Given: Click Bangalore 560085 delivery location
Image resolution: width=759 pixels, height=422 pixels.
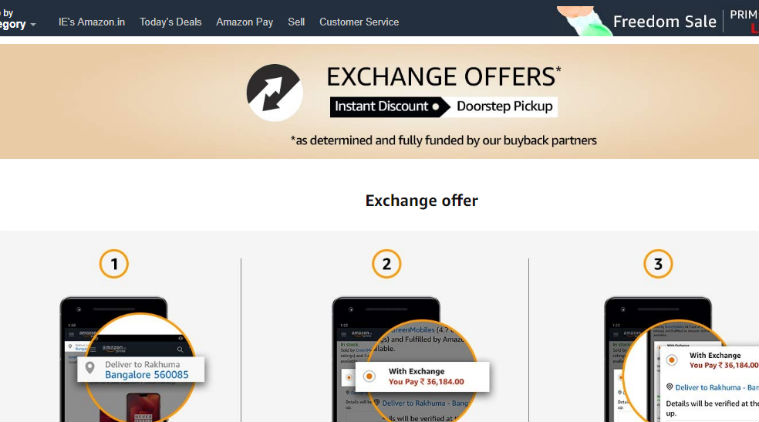Looking at the screenshot, I should click(147, 375).
